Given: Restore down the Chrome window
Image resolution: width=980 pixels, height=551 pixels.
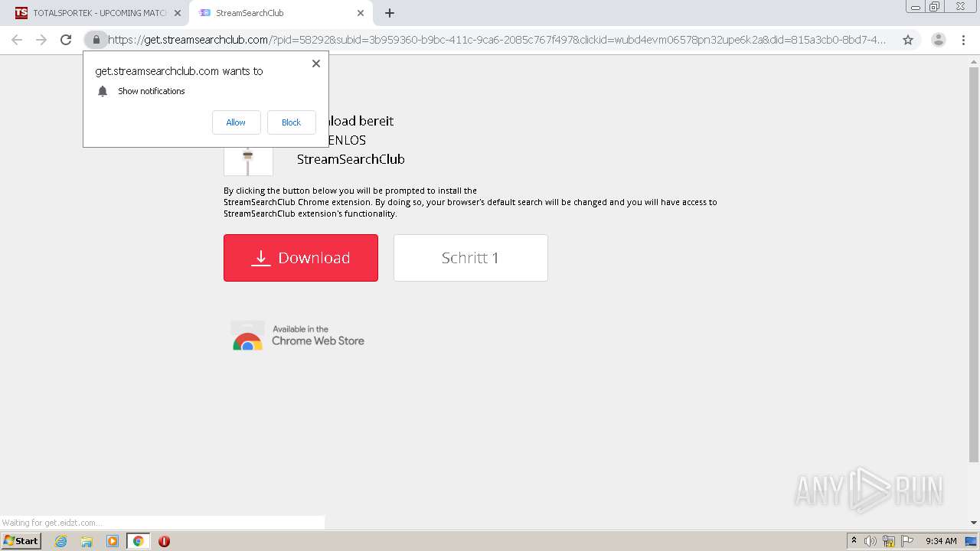Looking at the screenshot, I should pos(935,7).
